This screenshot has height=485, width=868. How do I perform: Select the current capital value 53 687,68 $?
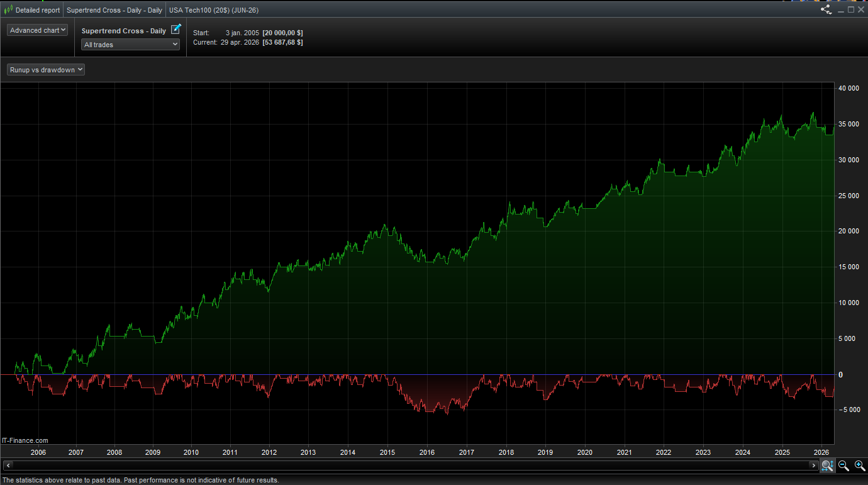(x=282, y=42)
